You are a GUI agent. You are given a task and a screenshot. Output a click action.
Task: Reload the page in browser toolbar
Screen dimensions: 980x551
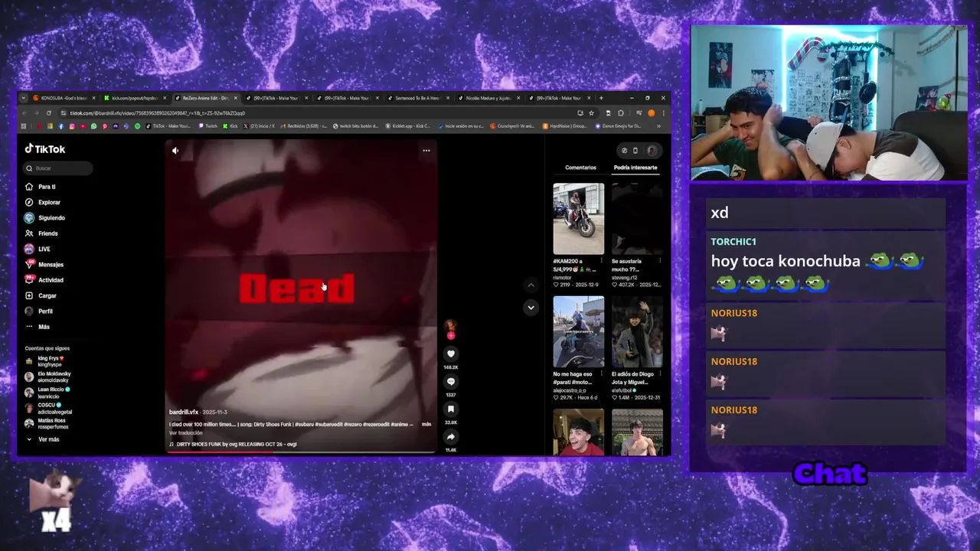pyautogui.click(x=49, y=113)
